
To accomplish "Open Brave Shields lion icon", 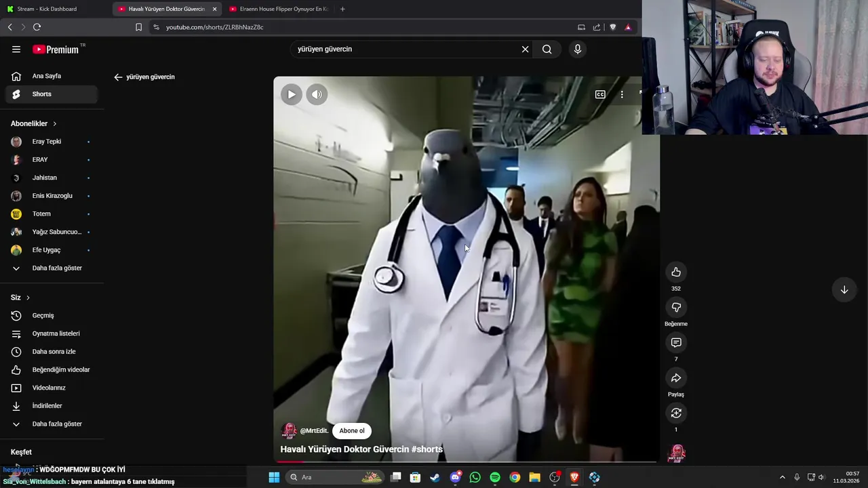I will click(x=613, y=27).
